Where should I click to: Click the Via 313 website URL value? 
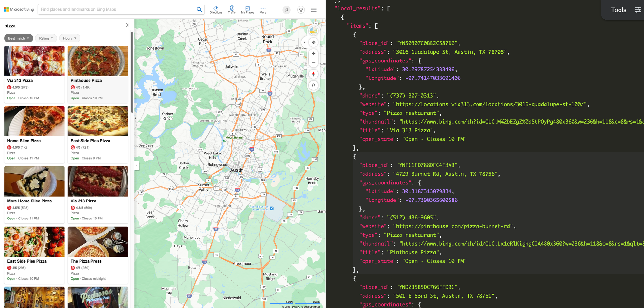[491, 104]
